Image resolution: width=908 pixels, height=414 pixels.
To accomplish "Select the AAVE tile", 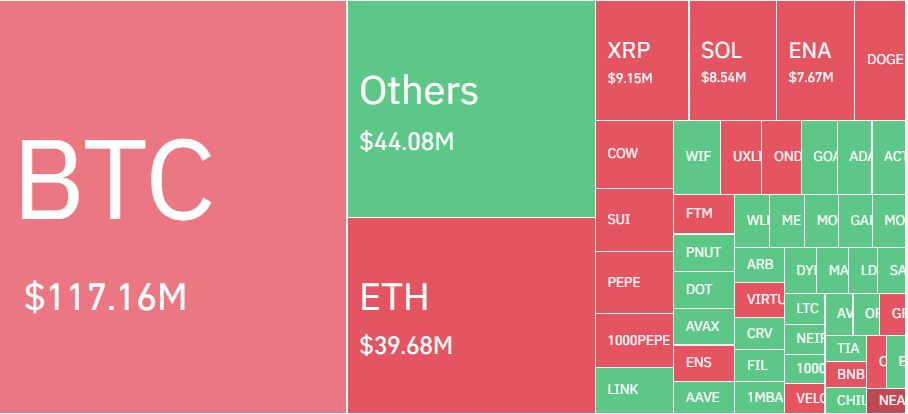I will 703,397.
